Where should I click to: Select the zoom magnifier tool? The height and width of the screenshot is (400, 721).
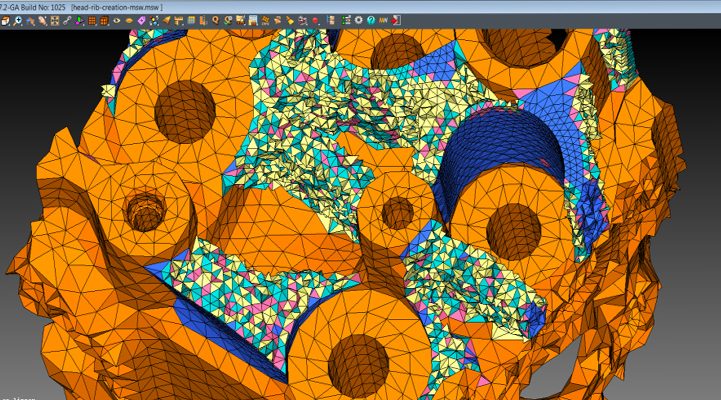point(18,20)
